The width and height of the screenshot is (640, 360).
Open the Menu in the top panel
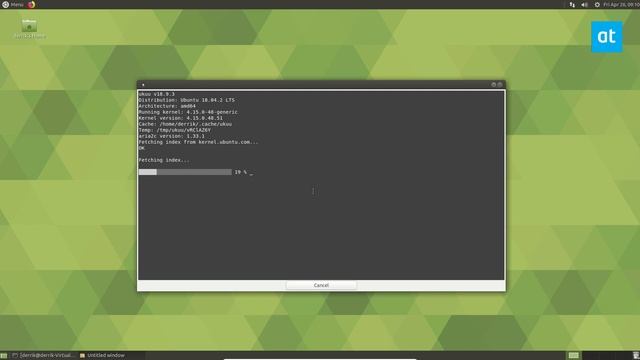13,4
